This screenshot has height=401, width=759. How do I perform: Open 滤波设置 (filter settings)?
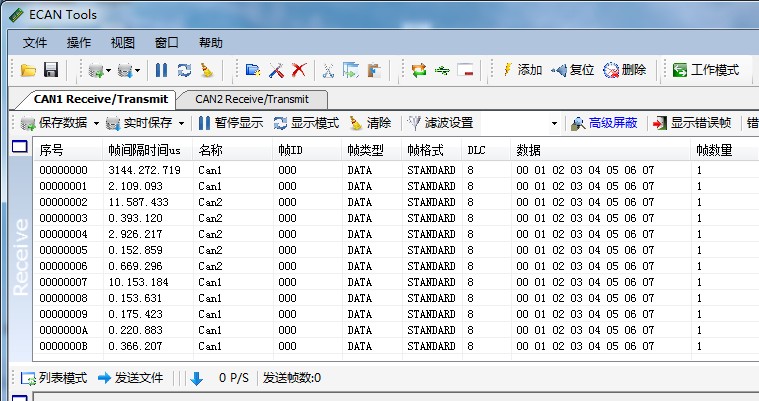pyautogui.click(x=440, y=123)
